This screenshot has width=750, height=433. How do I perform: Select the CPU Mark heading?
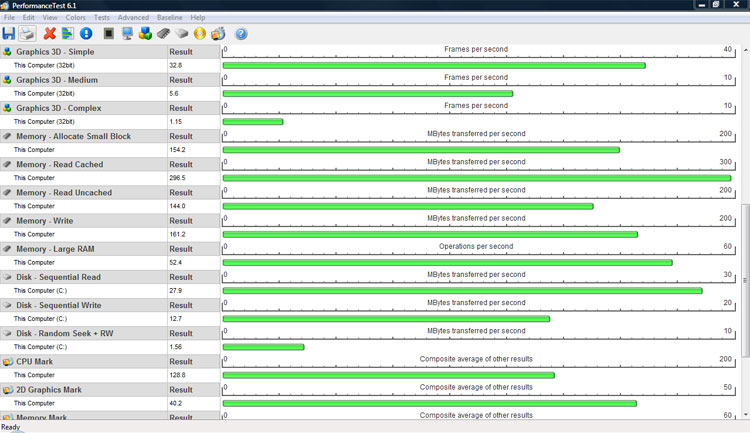[x=34, y=362]
